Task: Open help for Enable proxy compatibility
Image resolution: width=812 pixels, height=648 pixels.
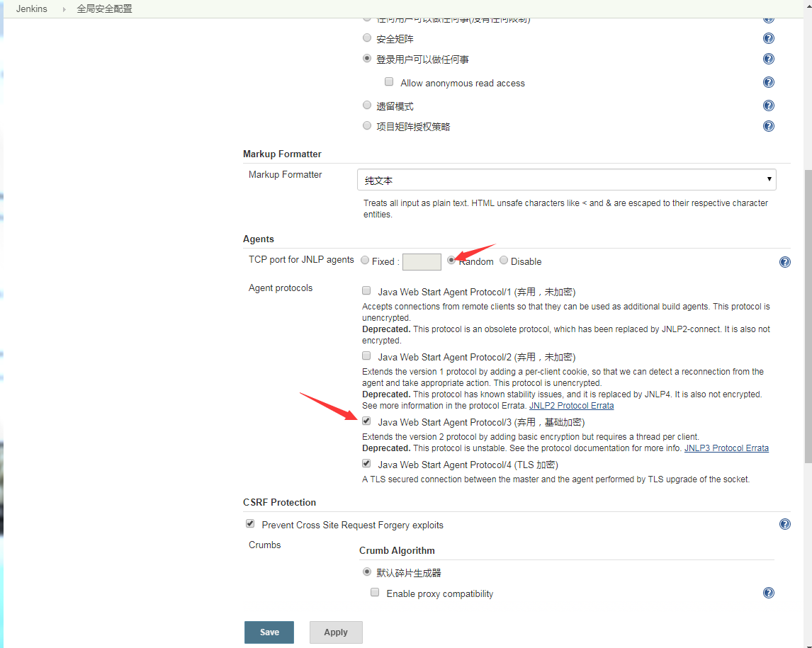Action: (x=769, y=593)
